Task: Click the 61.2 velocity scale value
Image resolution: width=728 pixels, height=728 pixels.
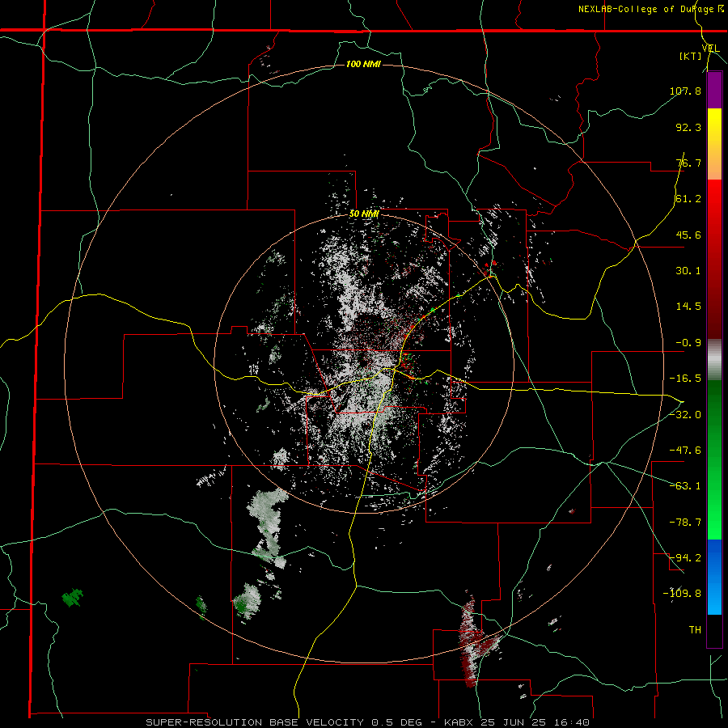Action: point(688,199)
